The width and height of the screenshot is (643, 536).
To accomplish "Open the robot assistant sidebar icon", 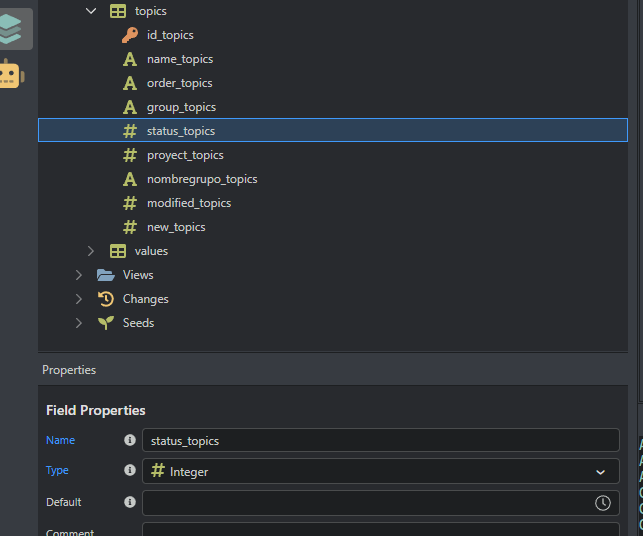I will pyautogui.click(x=11, y=75).
